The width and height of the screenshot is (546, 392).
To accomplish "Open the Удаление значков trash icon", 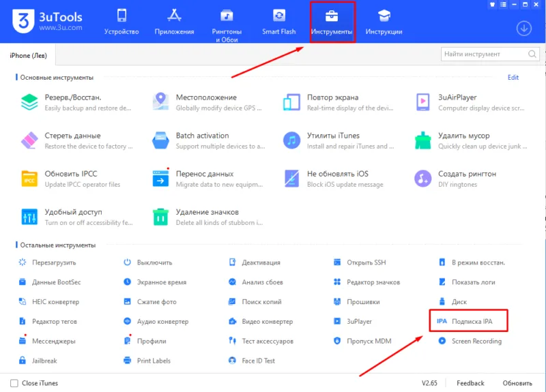I will click(x=160, y=217).
